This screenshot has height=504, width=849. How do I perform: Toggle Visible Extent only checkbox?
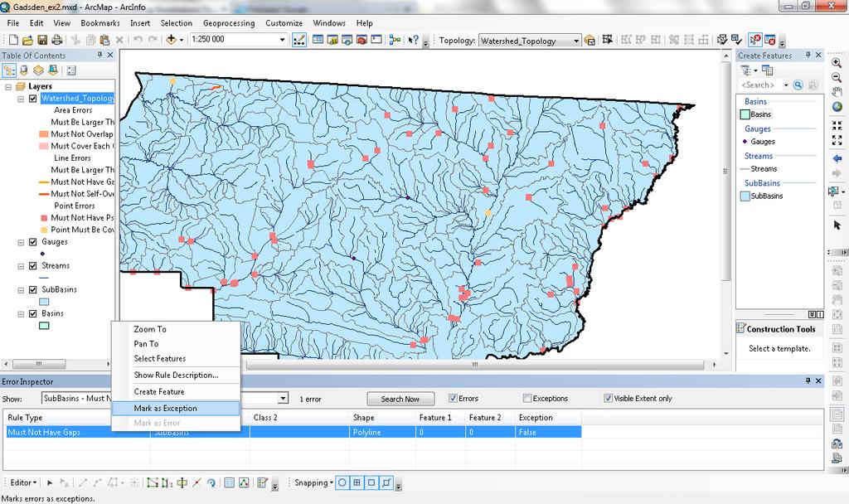[608, 399]
